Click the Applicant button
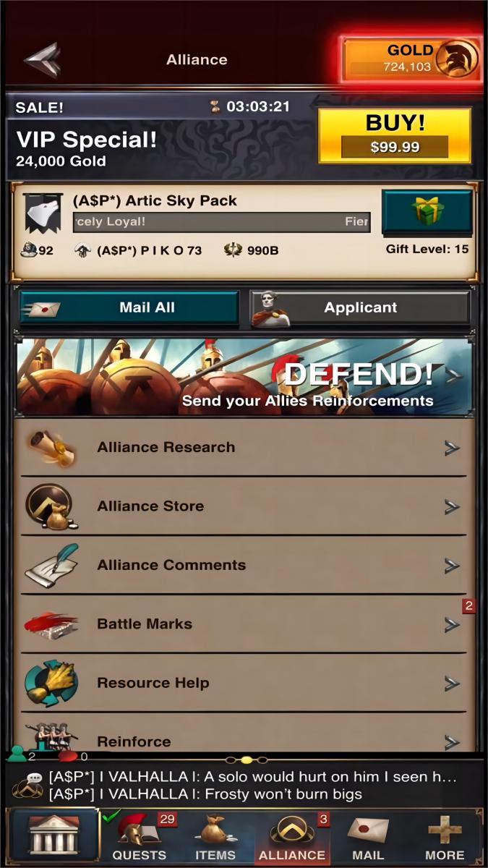The width and height of the screenshot is (488, 868). (x=360, y=308)
